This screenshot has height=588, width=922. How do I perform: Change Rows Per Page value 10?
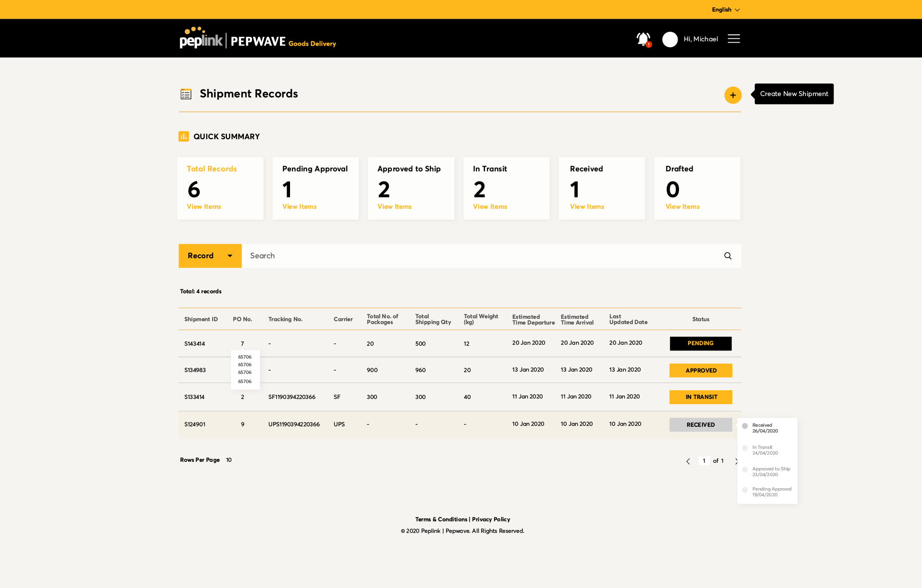point(229,460)
